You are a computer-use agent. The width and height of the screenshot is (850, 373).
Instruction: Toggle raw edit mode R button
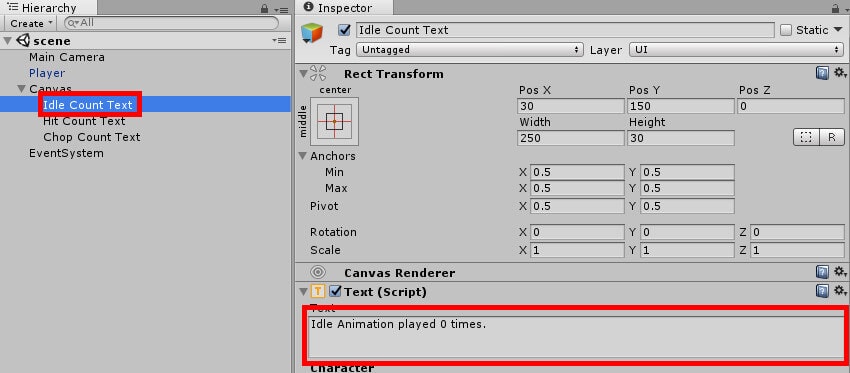click(832, 138)
